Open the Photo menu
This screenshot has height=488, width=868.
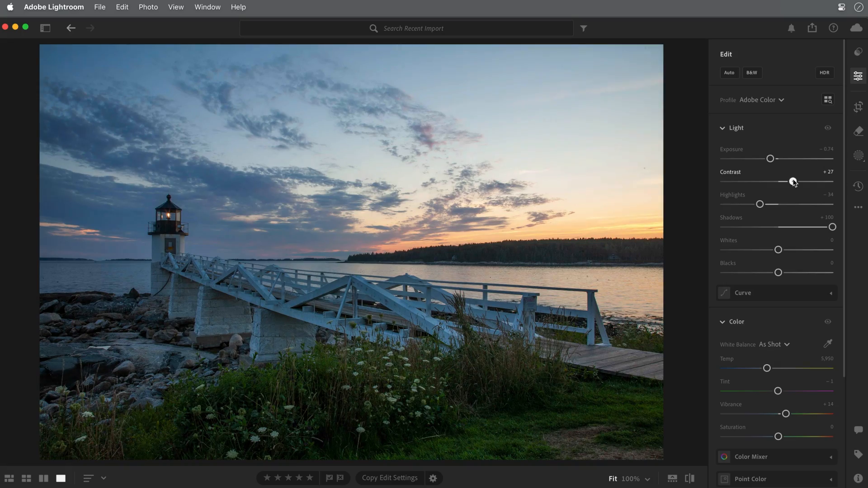pos(148,7)
